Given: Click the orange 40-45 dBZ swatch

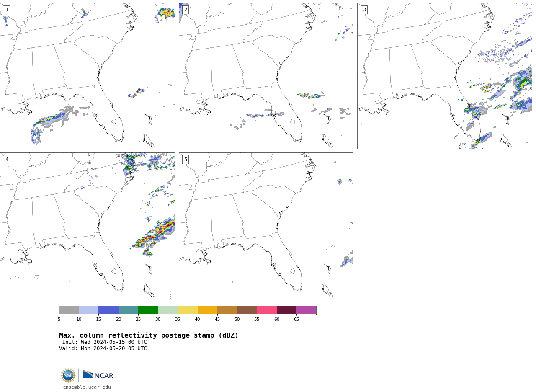Looking at the screenshot, I should click(x=207, y=310).
